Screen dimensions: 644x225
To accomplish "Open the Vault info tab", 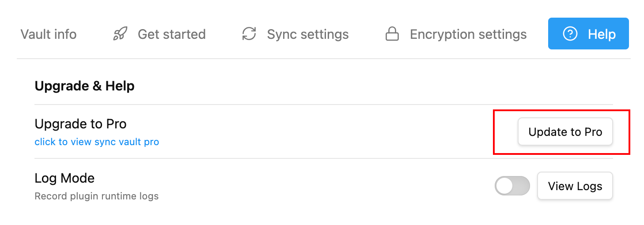I will 49,34.
